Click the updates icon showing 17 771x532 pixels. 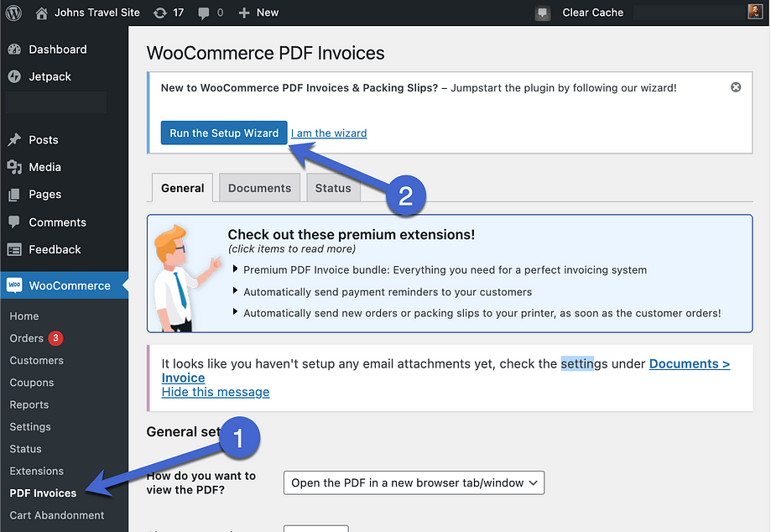pos(159,13)
